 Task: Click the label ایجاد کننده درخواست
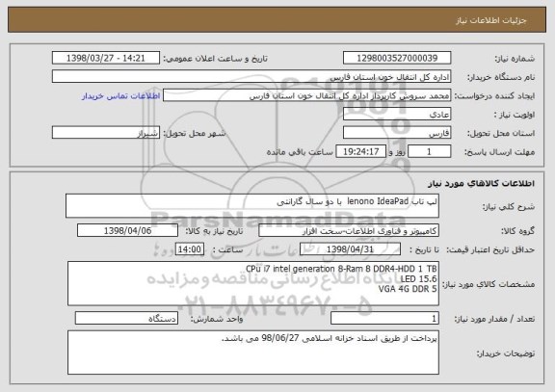pyautogui.click(x=495, y=96)
